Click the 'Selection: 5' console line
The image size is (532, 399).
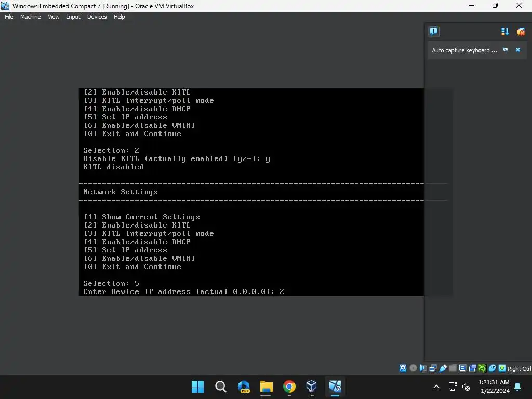click(111, 283)
